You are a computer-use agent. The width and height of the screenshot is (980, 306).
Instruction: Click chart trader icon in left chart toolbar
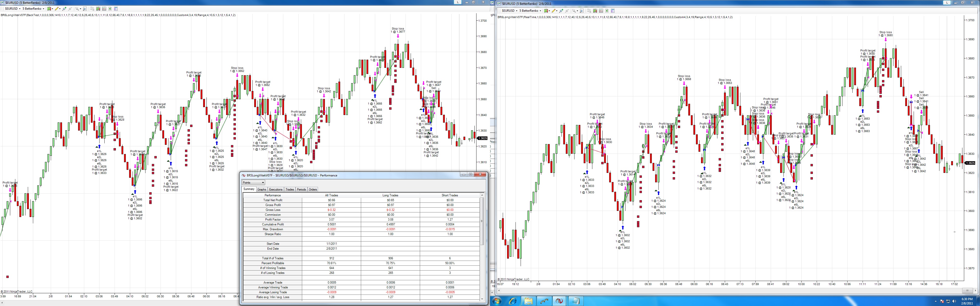point(92,9)
